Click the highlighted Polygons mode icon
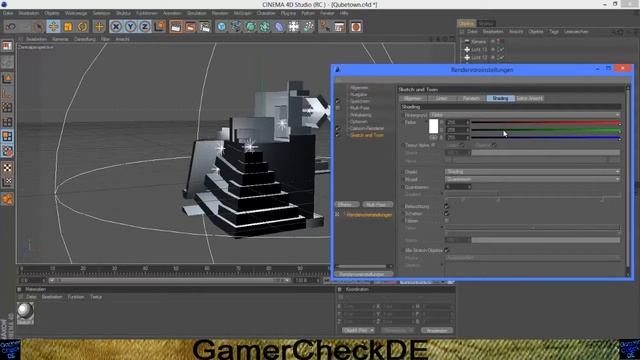This screenshot has height=360, width=640. click(7, 136)
